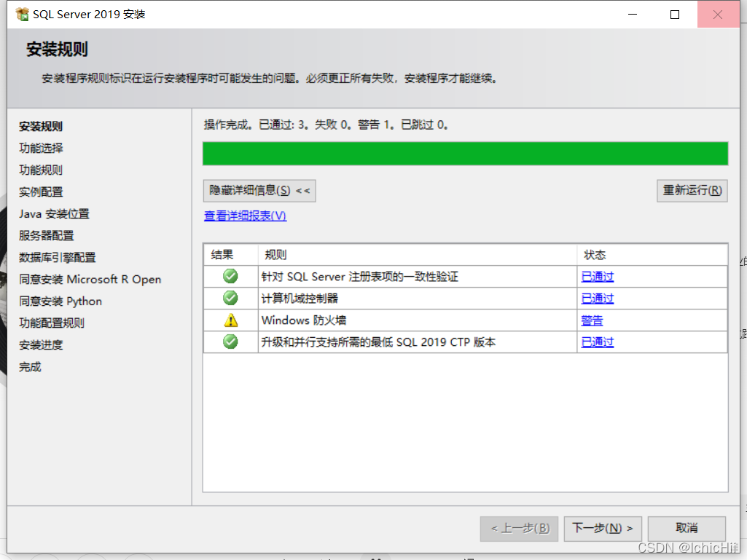Viewport: 747px width, 560px height.
Task: Click the 状态 column header
Action: [652, 255]
